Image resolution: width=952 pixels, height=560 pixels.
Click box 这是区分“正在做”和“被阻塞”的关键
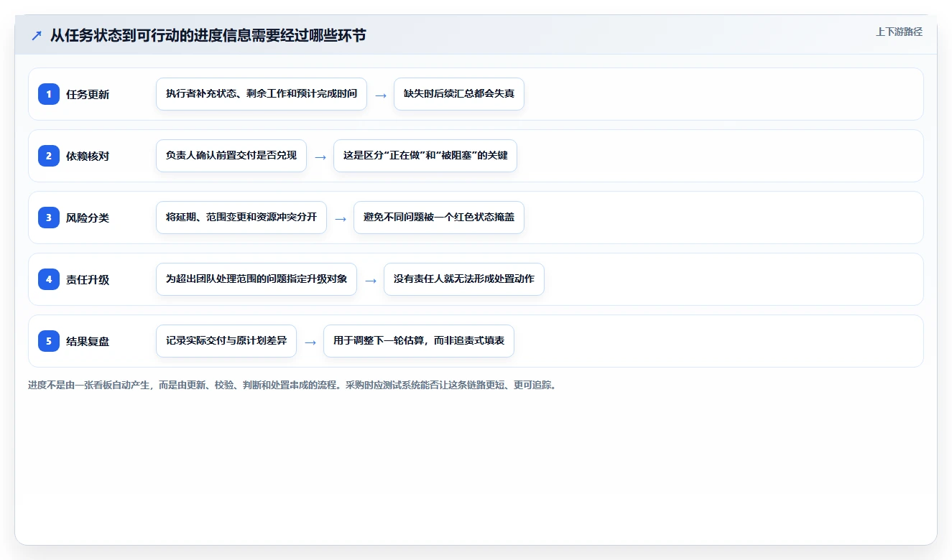pyautogui.click(x=425, y=156)
